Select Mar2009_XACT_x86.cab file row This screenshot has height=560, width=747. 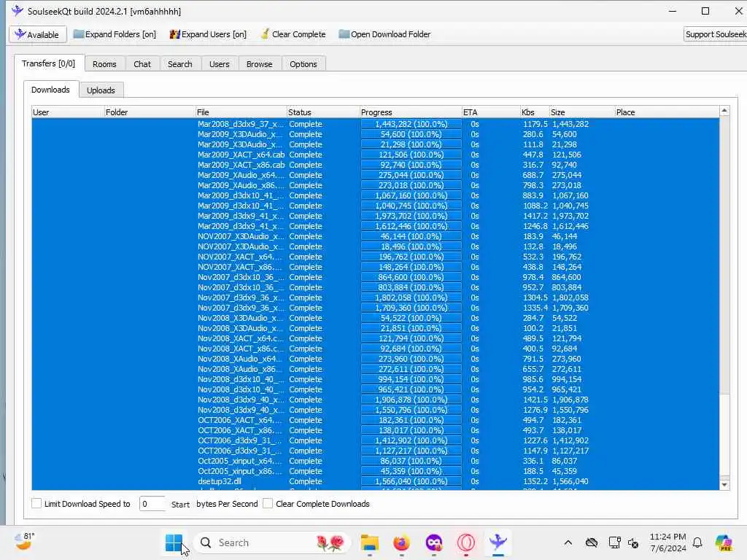tap(376, 165)
